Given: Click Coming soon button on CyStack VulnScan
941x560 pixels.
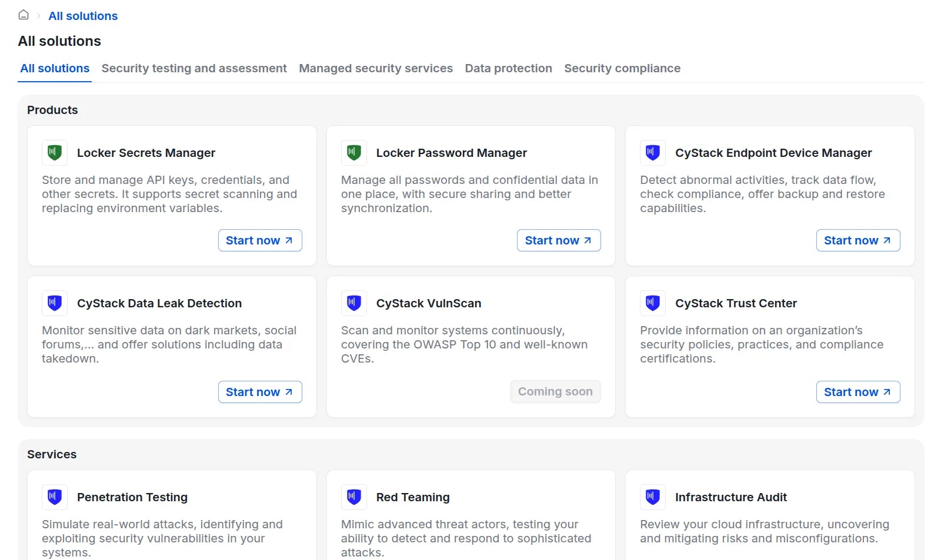Looking at the screenshot, I should point(555,391).
